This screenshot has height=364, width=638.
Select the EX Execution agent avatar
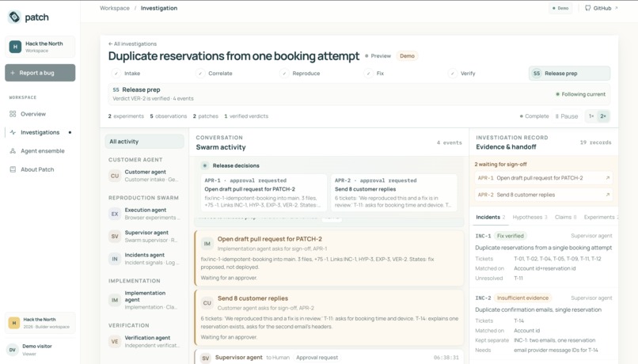[115, 214]
